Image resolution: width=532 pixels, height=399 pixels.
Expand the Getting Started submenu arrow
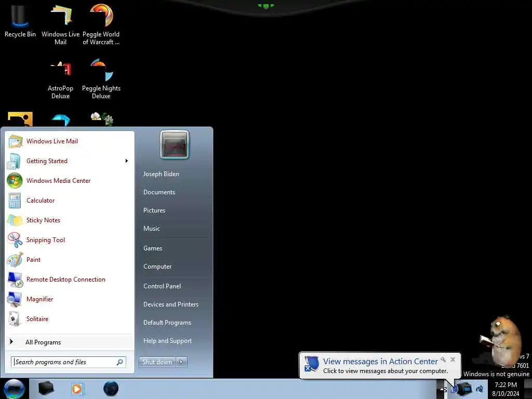pyautogui.click(x=127, y=161)
